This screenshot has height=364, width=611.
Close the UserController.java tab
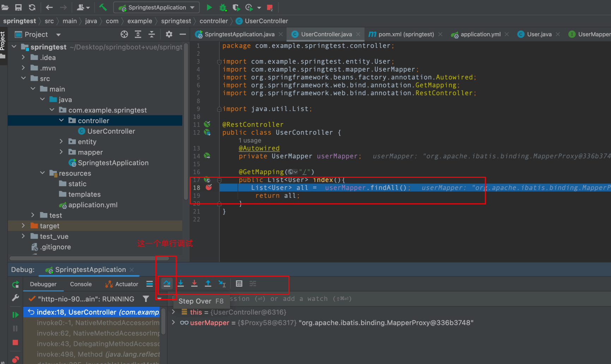point(358,34)
